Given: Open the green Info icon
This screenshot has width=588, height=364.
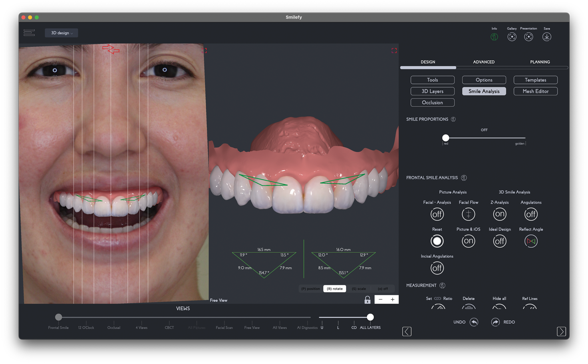Looking at the screenshot, I should [x=494, y=36].
